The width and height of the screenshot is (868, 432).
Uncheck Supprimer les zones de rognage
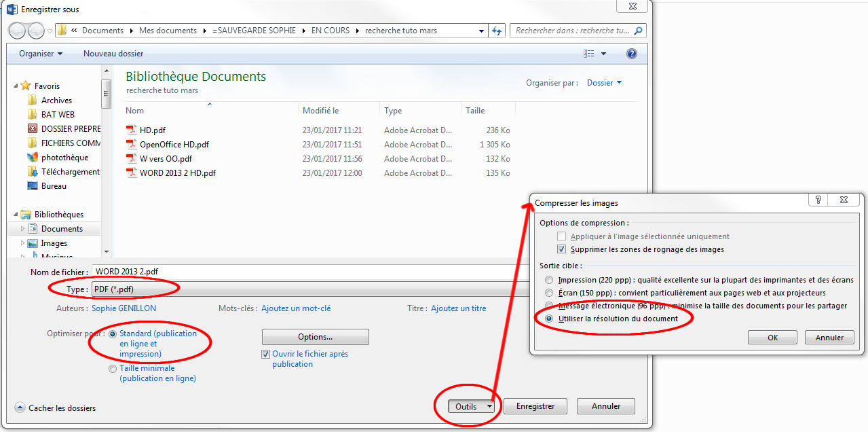pyautogui.click(x=561, y=249)
